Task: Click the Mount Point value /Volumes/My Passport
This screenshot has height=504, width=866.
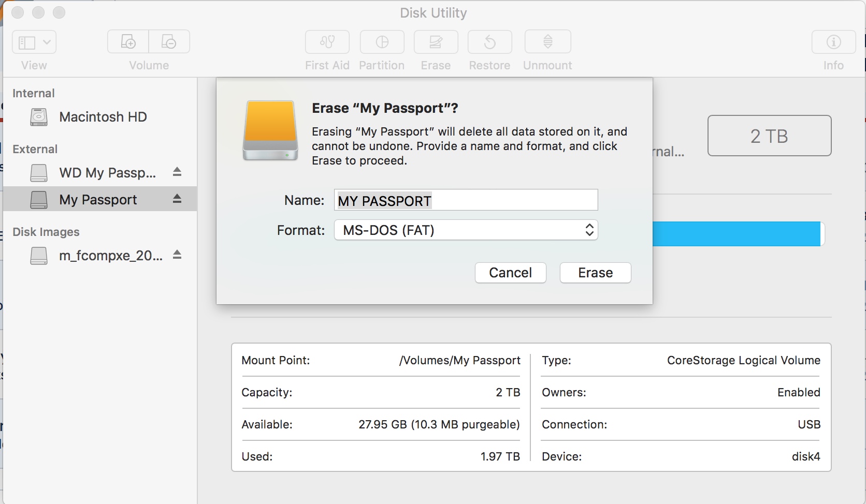Action: [460, 361]
